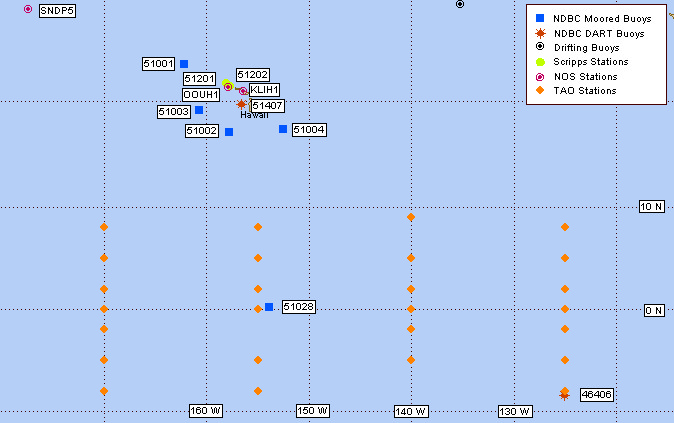Select the KLIH1 station label
Viewport: 674px width, 423px height.
coord(264,90)
